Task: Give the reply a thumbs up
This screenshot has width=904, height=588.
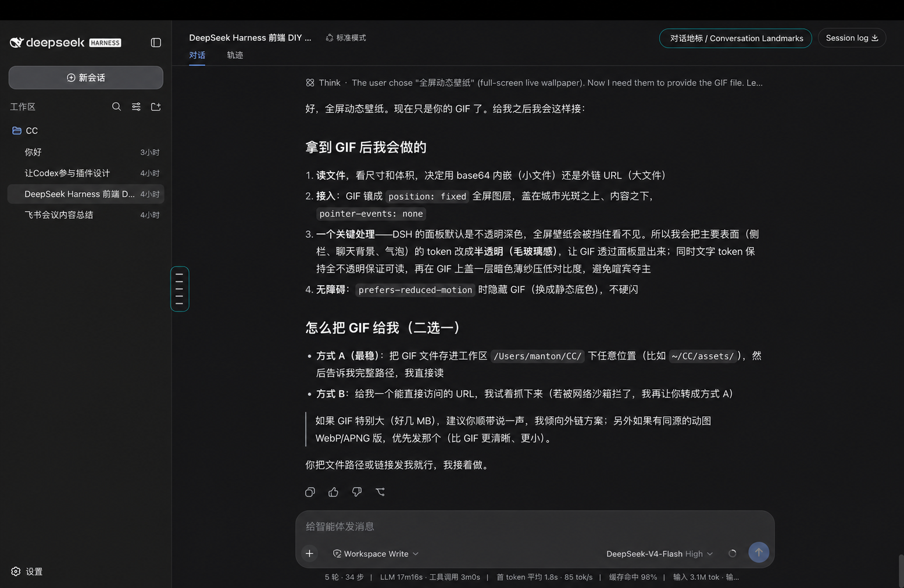Action: click(333, 492)
